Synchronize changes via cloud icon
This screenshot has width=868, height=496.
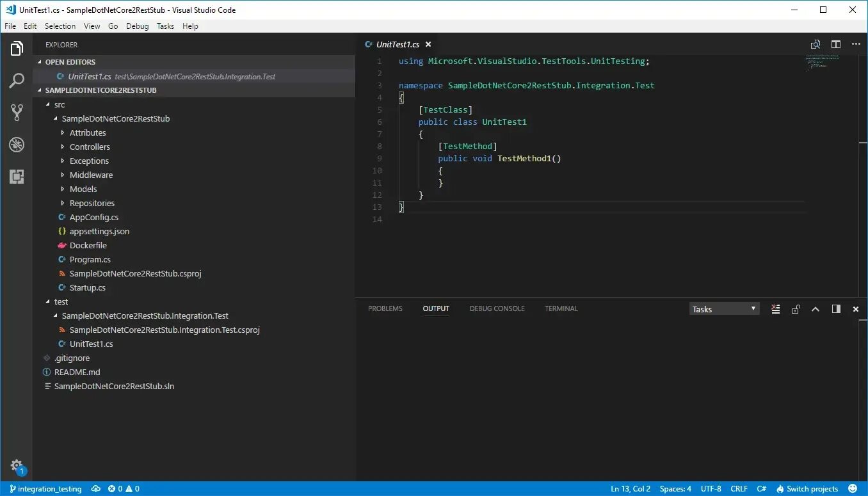click(96, 489)
